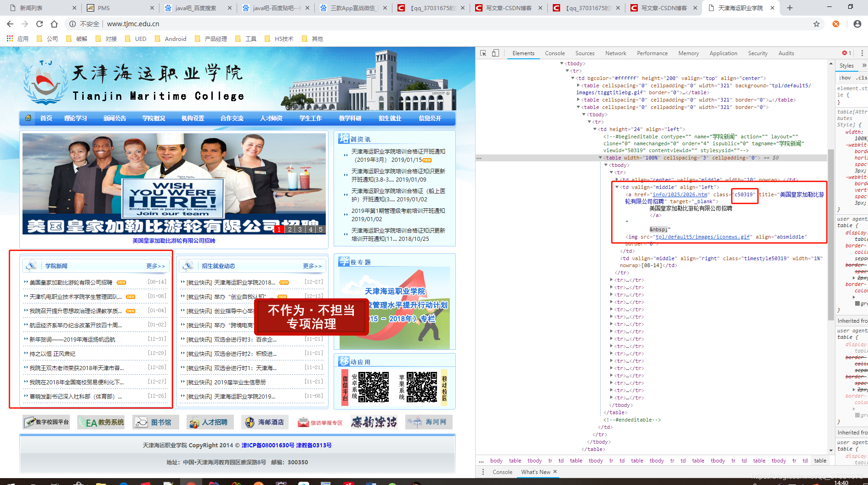The image size is (868, 485).
Task: Switch to DevTools Network tab
Action: (x=616, y=53)
